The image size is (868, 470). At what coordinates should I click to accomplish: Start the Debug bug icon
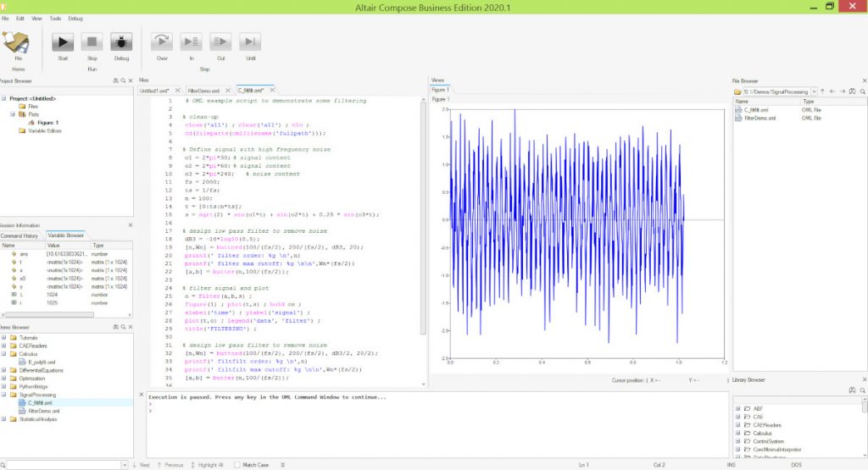pyautogui.click(x=121, y=42)
